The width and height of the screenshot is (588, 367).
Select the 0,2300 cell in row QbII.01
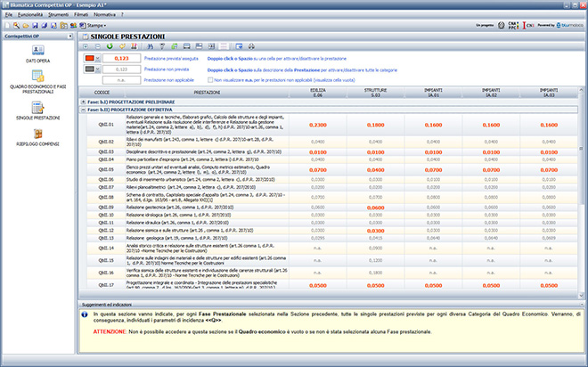[x=317, y=125]
